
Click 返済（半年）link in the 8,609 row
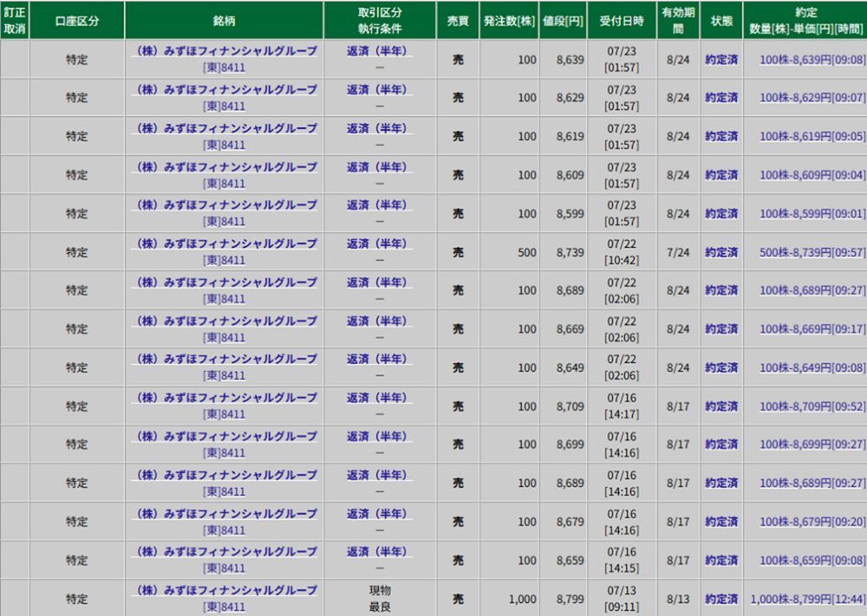[380, 167]
